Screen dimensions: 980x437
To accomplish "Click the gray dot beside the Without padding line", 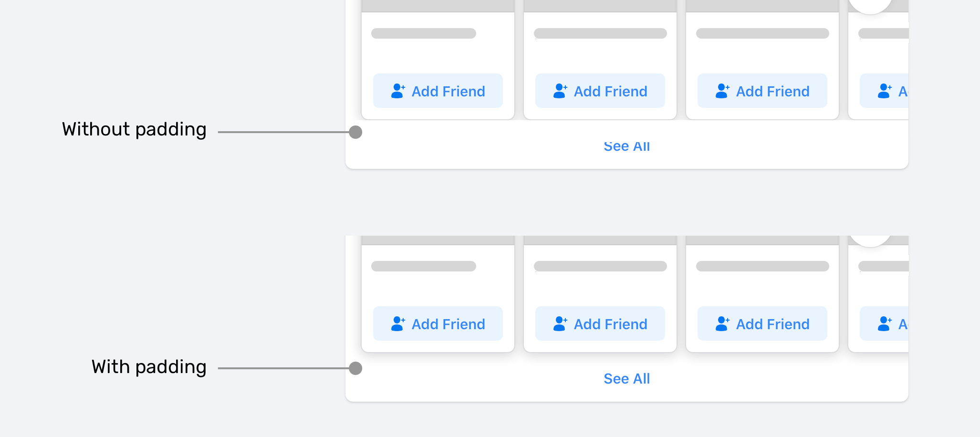I will [x=355, y=132].
